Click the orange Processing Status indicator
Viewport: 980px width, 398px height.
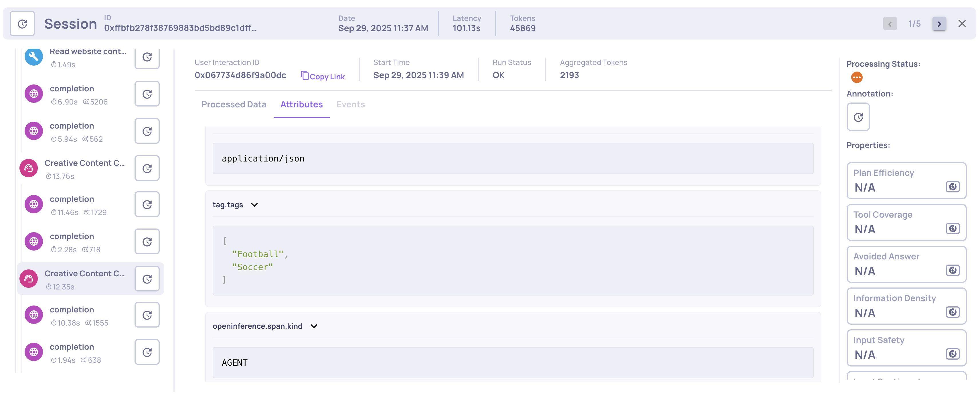[x=856, y=78]
